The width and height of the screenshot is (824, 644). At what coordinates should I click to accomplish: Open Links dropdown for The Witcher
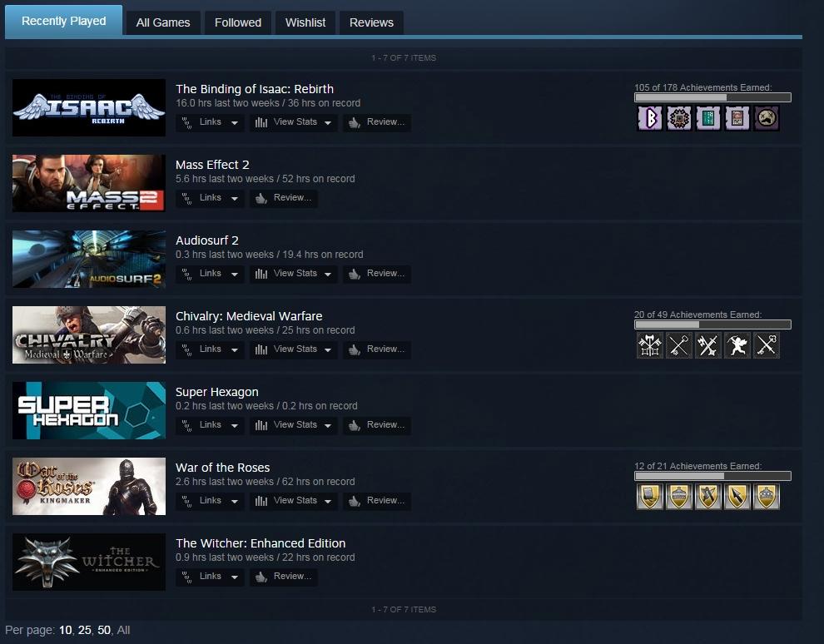[210, 577]
